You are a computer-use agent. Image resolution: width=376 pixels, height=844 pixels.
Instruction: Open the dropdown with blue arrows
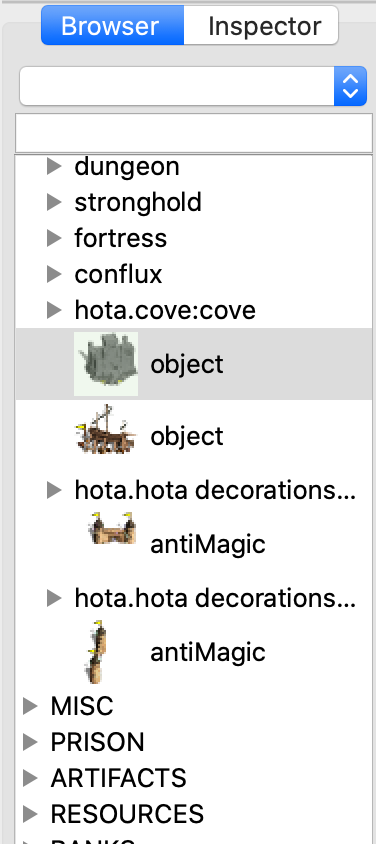point(193,86)
